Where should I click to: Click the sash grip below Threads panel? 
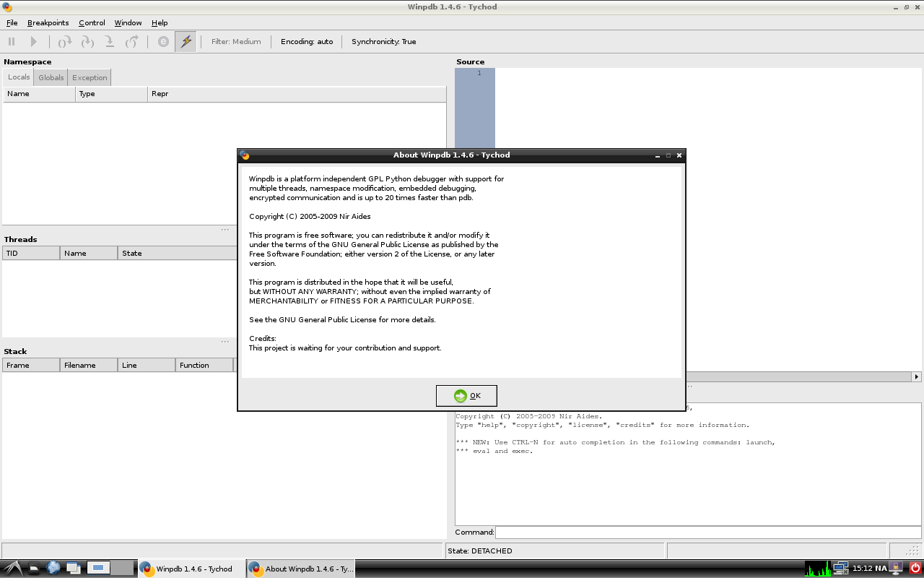225,342
